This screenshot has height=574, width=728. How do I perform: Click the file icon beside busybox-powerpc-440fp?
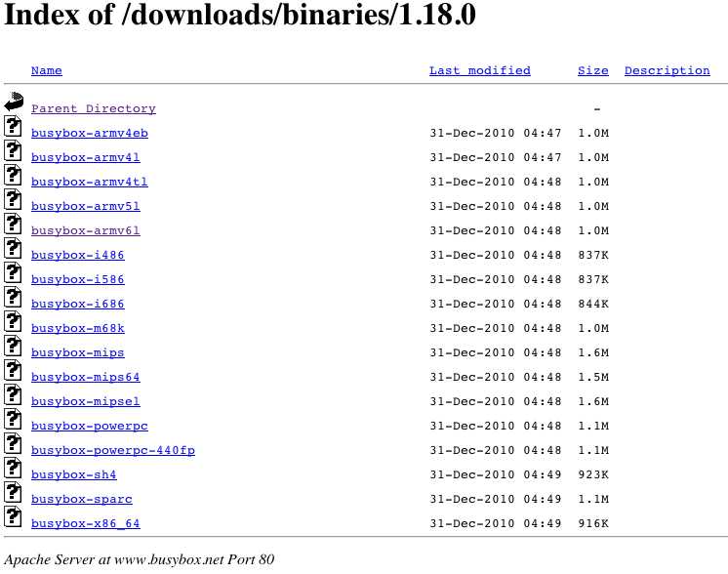[x=13, y=443]
